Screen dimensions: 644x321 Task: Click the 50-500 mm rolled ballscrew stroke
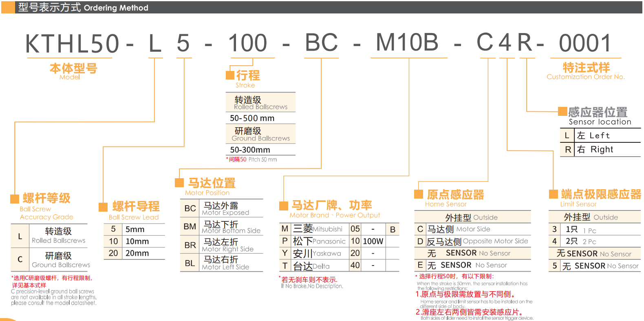252,118
